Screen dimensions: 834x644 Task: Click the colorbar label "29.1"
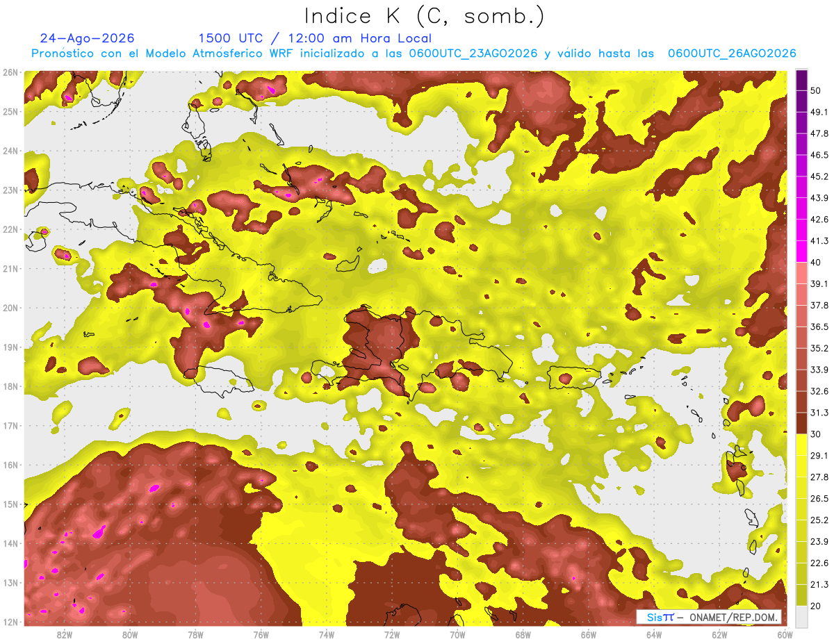point(820,456)
